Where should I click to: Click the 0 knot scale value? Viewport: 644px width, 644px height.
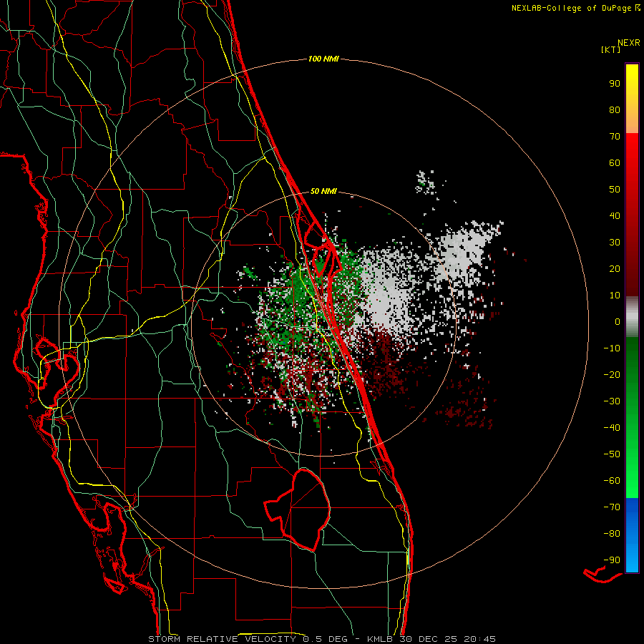point(618,322)
